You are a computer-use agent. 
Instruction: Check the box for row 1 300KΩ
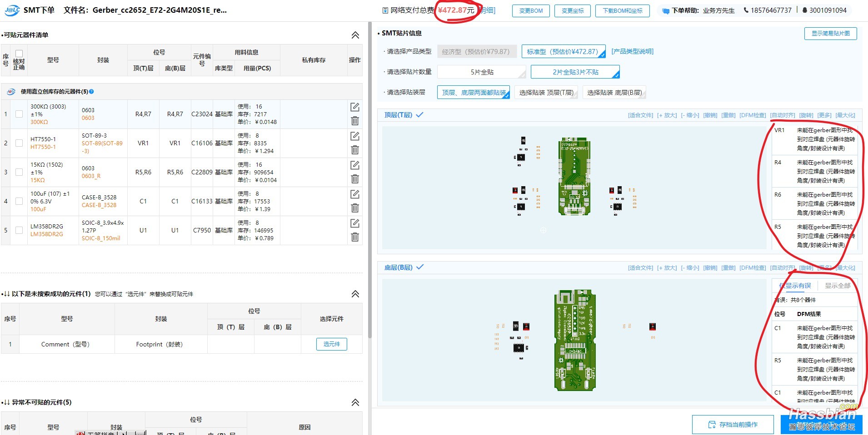(x=19, y=114)
